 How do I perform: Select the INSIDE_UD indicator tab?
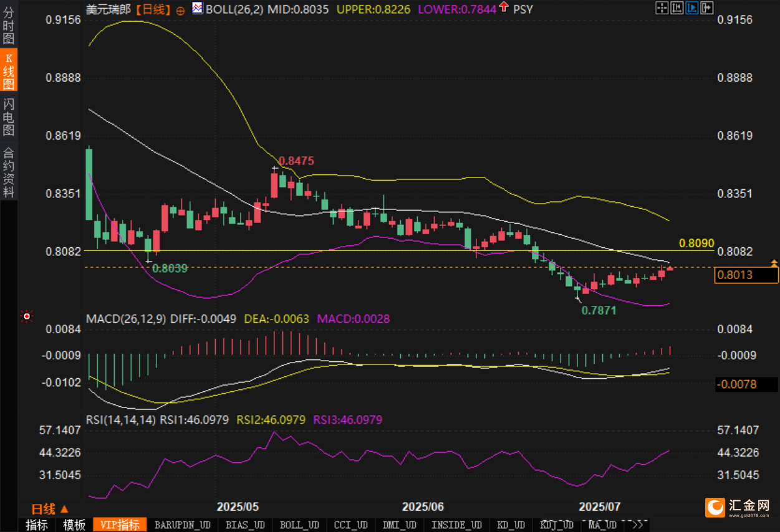456,525
